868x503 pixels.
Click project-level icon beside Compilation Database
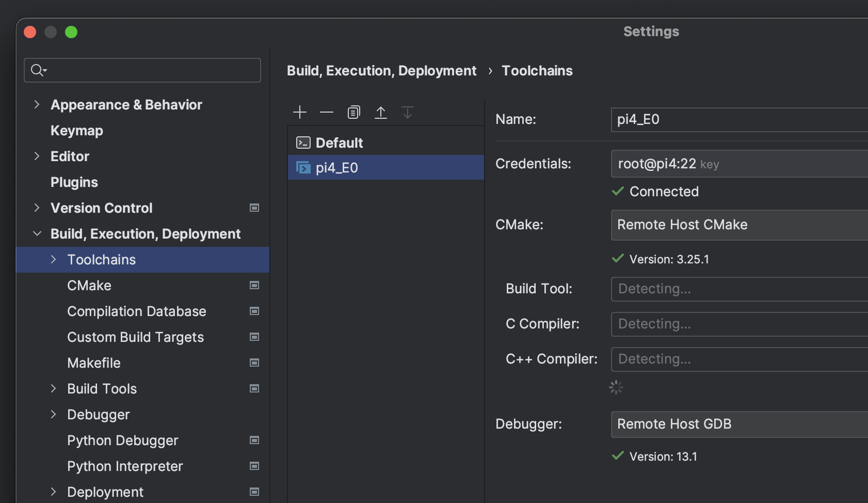[x=254, y=311]
